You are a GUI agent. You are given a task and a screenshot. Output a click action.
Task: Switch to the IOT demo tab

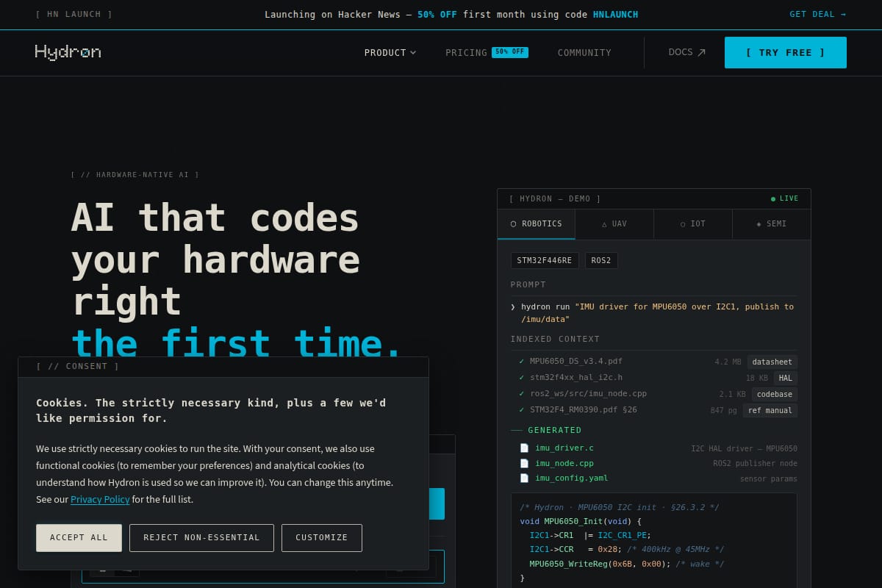tap(693, 224)
